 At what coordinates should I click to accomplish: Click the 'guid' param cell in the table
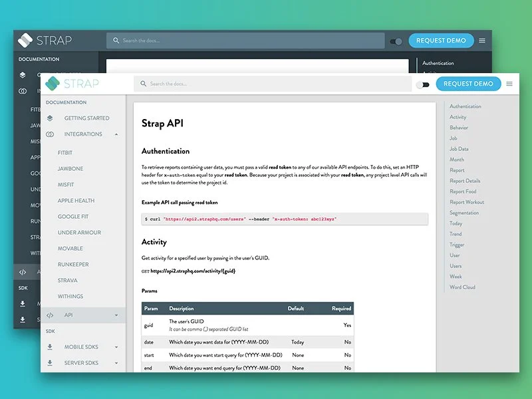coord(148,325)
